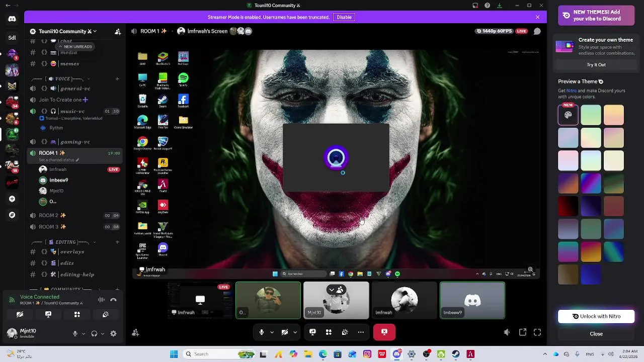
Task: Dismiss the Streamer Mode banner
Action: [x=537, y=17]
